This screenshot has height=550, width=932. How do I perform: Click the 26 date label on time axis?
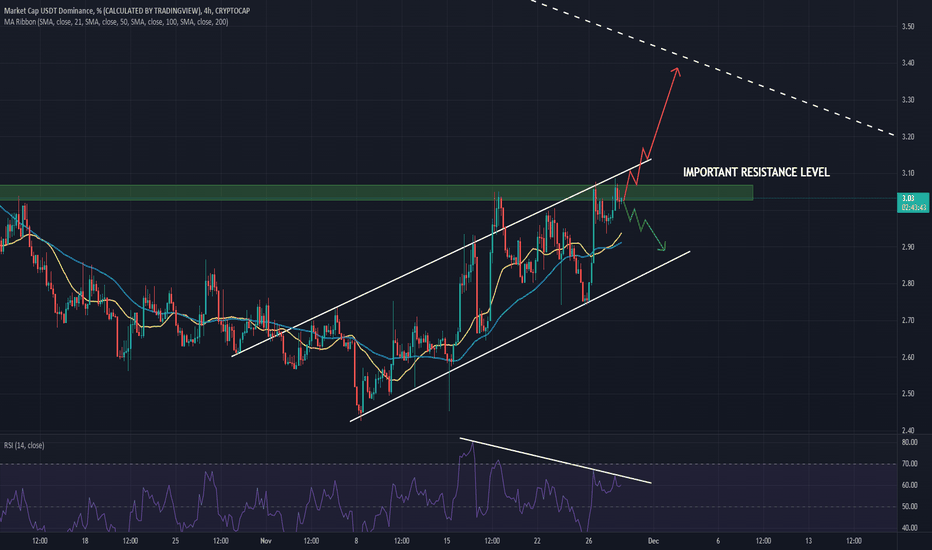(588, 541)
